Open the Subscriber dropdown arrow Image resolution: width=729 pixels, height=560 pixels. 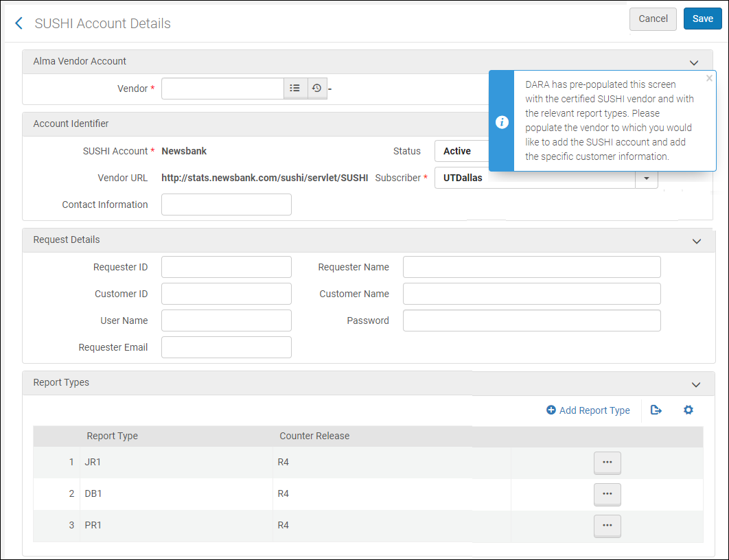[x=646, y=178]
